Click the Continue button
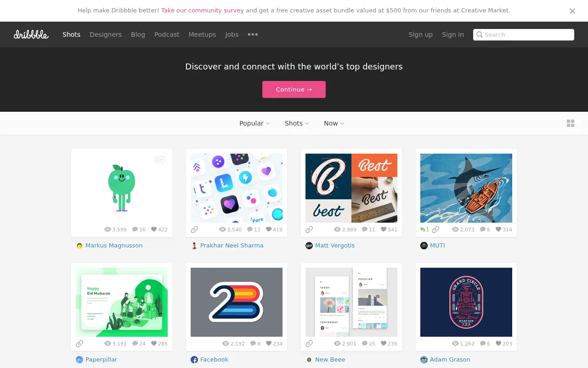The width and height of the screenshot is (588, 368). pyautogui.click(x=294, y=90)
